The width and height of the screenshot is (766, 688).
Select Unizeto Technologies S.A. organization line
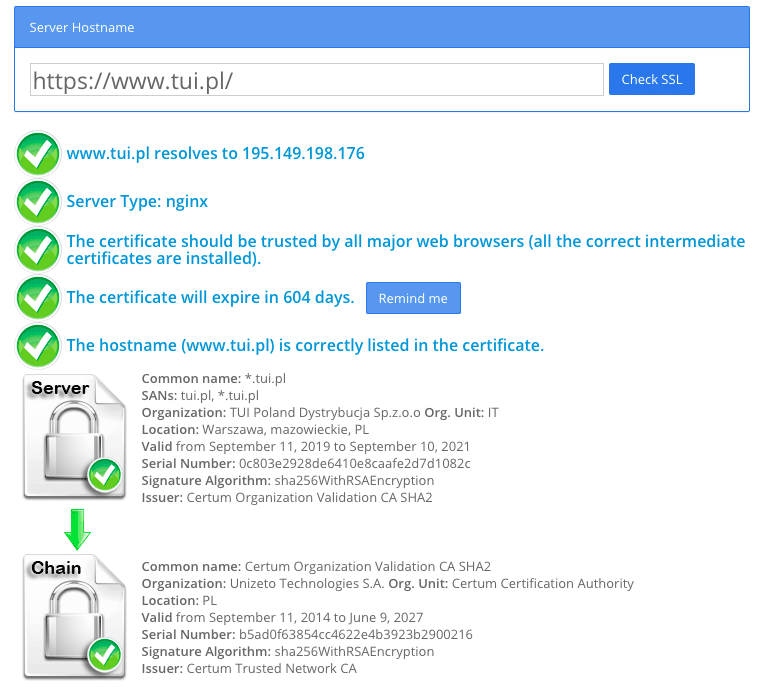pyautogui.click(x=387, y=584)
